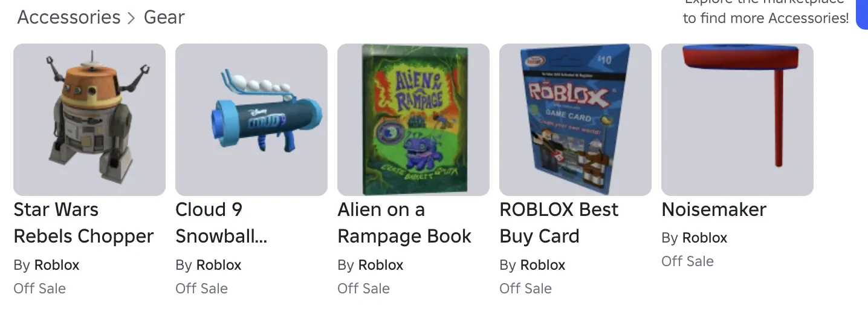Click the breadcrumb chevron after Accessories
868x323 pixels.
132,18
